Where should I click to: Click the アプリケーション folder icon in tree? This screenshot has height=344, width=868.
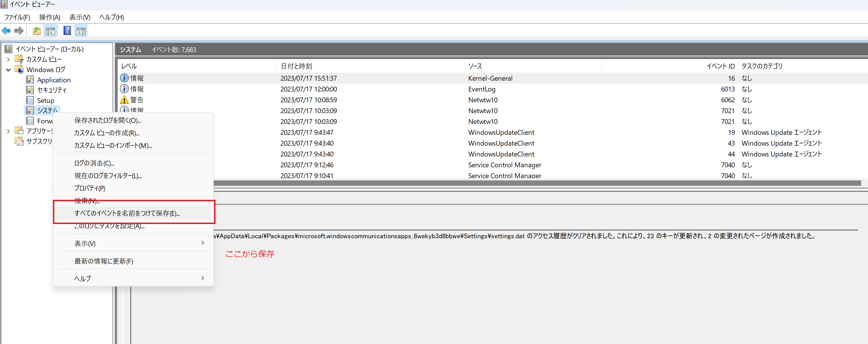point(19,131)
